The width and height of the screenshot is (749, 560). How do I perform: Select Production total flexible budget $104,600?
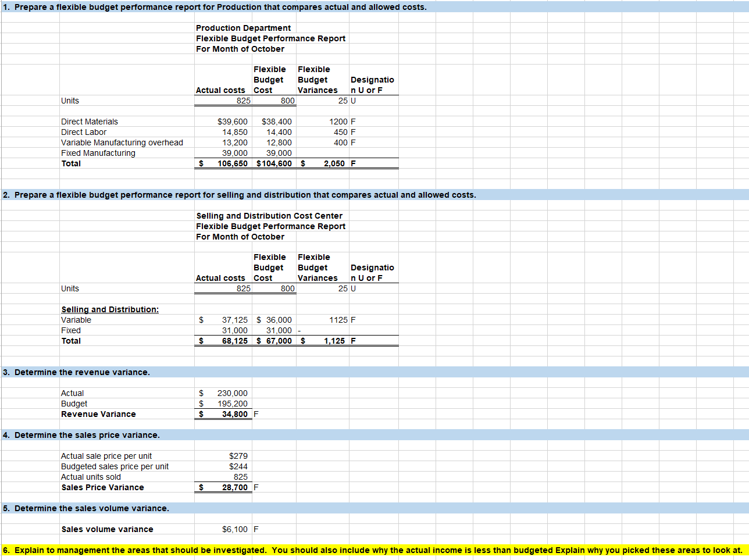[x=274, y=163]
